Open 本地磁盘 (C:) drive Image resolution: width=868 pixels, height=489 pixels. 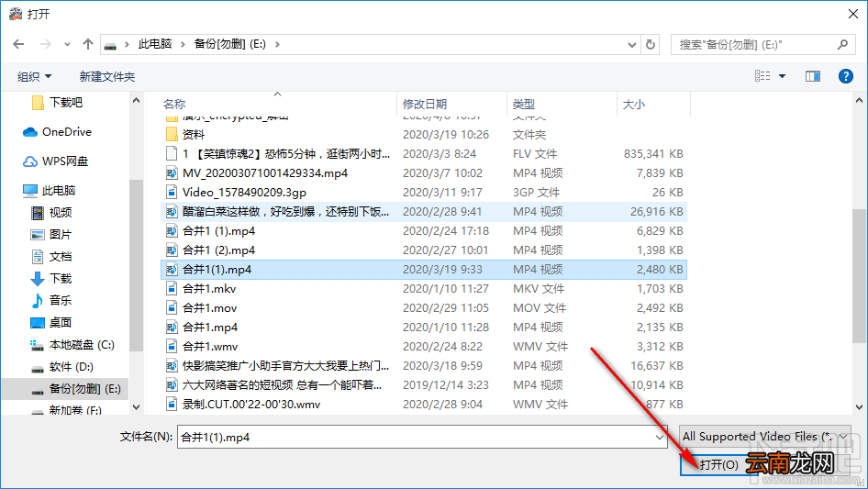click(72, 345)
